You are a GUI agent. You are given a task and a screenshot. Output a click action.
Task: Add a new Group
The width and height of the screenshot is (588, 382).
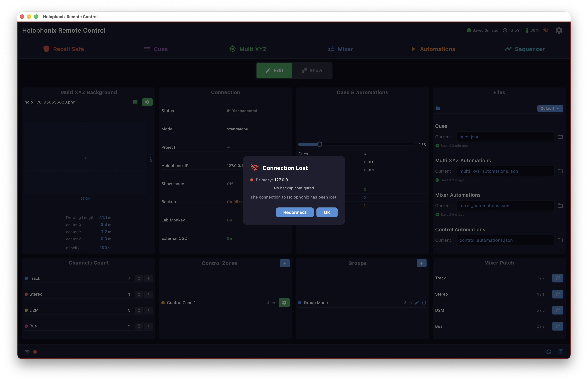421,263
